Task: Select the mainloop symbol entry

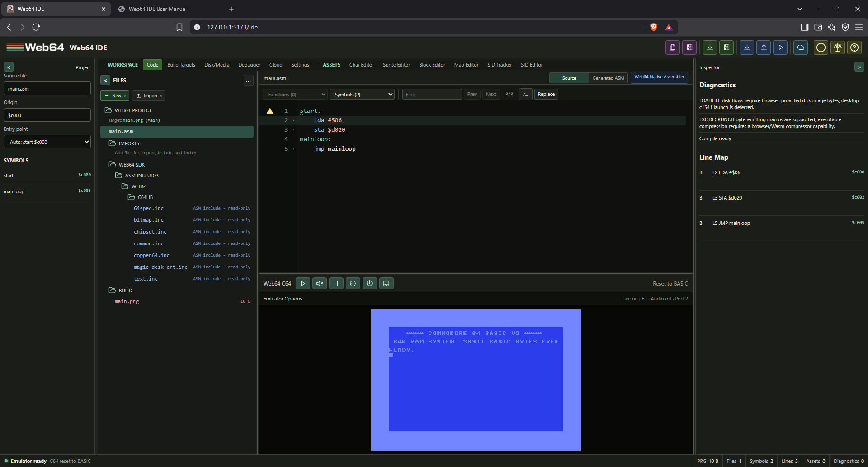Action: [47, 191]
